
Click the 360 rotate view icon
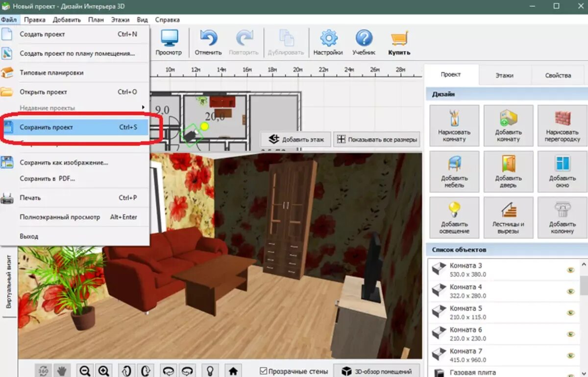coord(43,371)
